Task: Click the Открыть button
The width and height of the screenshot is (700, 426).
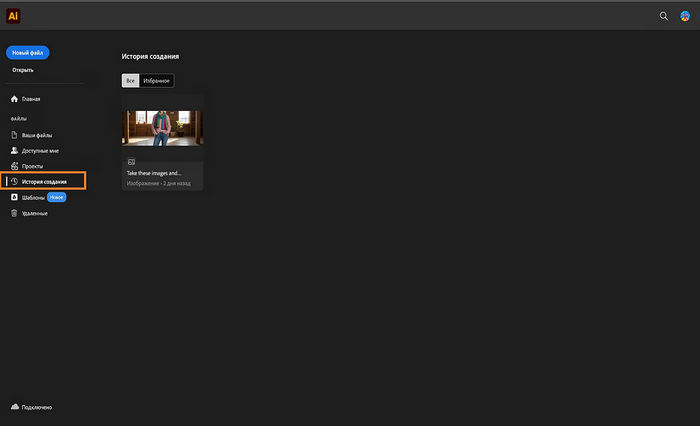Action: pos(23,70)
